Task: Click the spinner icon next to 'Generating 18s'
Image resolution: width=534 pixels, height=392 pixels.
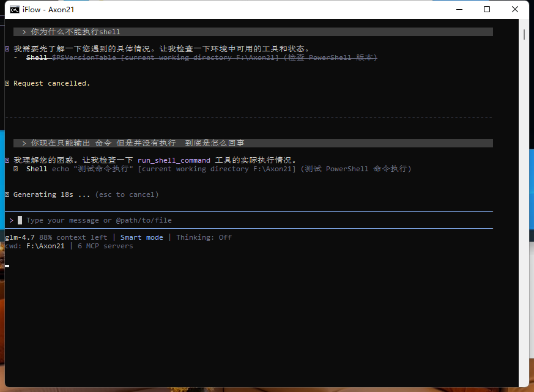Action: pos(7,194)
